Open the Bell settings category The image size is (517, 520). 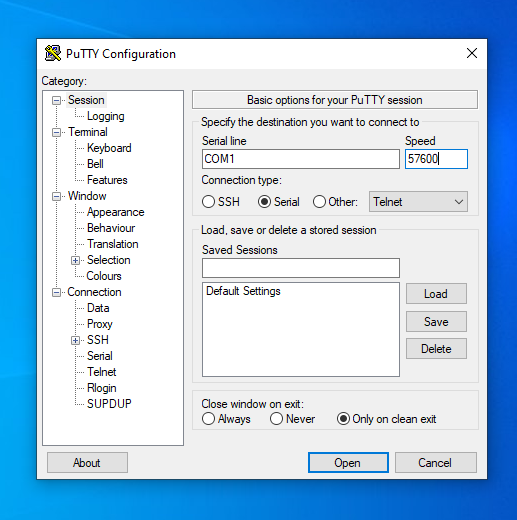(95, 164)
